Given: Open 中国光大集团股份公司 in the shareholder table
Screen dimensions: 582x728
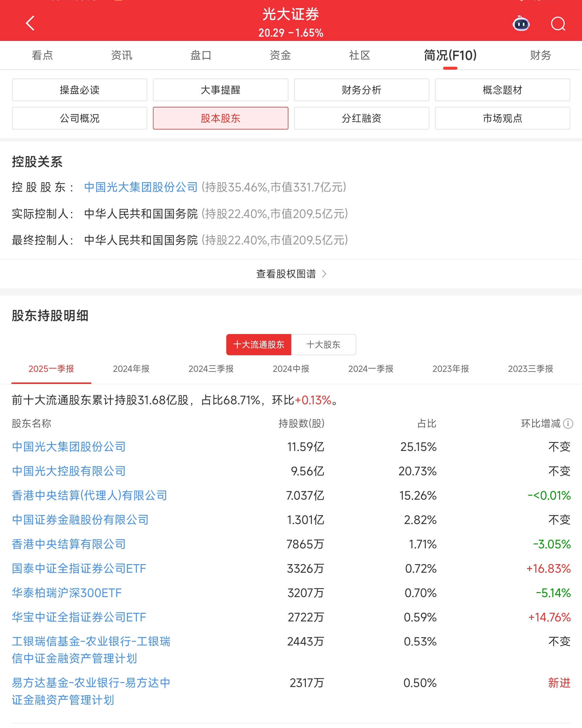Looking at the screenshot, I should pos(69,447).
